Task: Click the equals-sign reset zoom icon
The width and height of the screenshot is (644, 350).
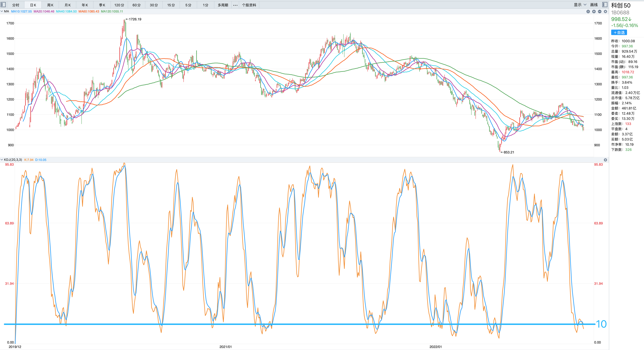Action: (x=588, y=11)
